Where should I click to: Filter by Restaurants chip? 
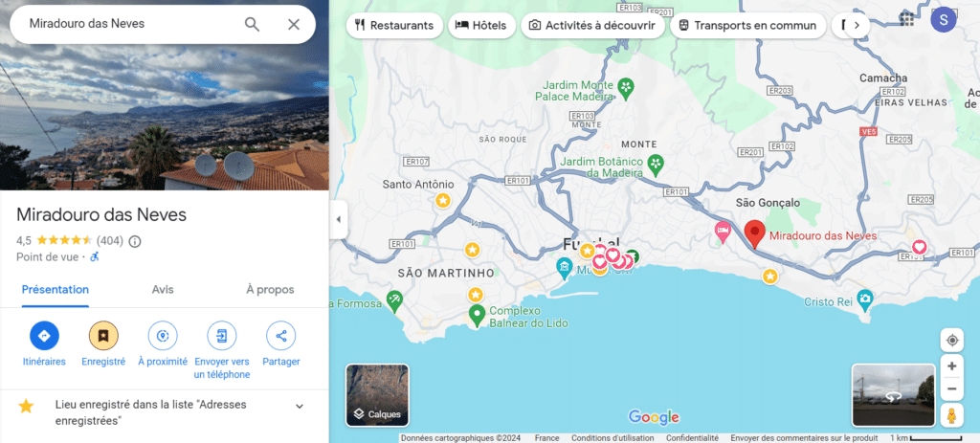point(394,26)
